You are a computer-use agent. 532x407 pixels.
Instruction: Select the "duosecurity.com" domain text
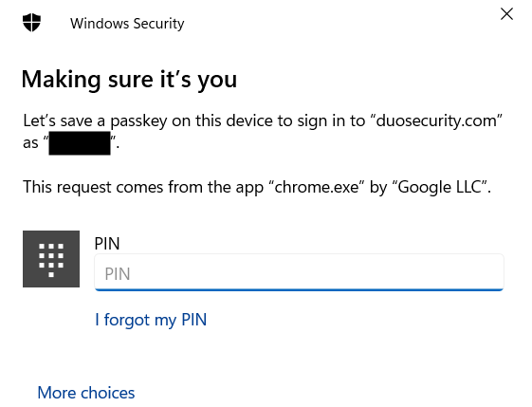click(436, 120)
